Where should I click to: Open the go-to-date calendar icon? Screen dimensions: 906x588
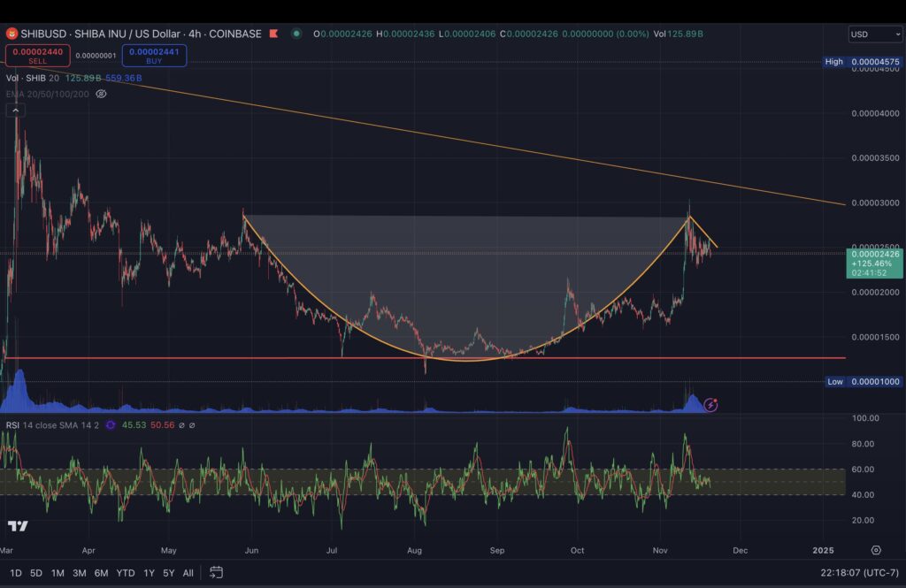coord(216,572)
